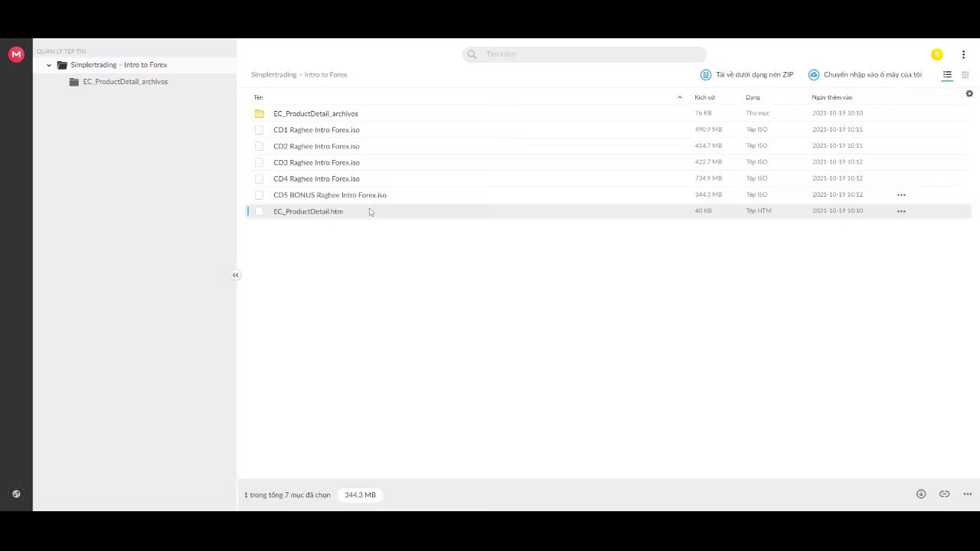This screenshot has height=551, width=980.
Task: Click the Simplertrading – Intro to Forex breadcrumb
Action: (x=299, y=75)
